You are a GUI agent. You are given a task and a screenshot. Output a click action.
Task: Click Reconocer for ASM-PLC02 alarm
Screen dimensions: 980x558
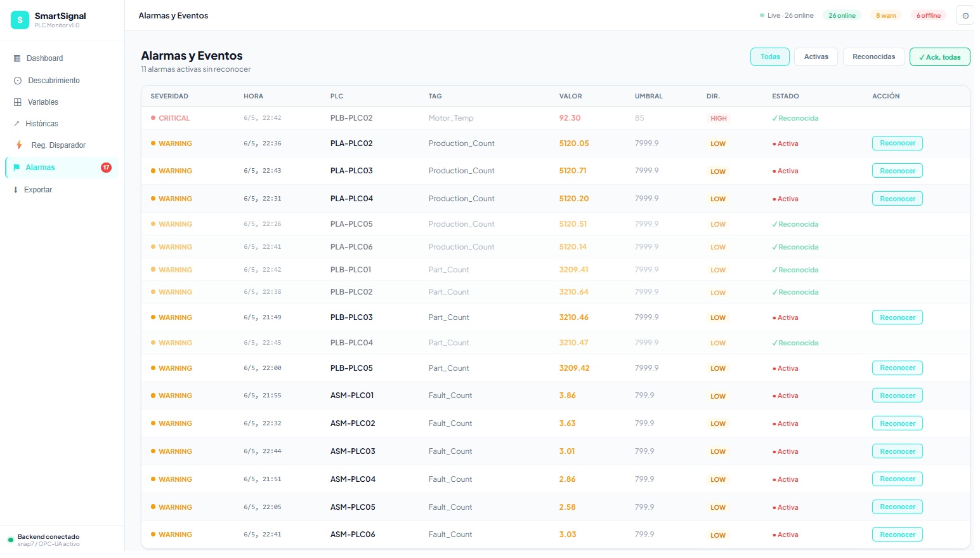(x=898, y=423)
